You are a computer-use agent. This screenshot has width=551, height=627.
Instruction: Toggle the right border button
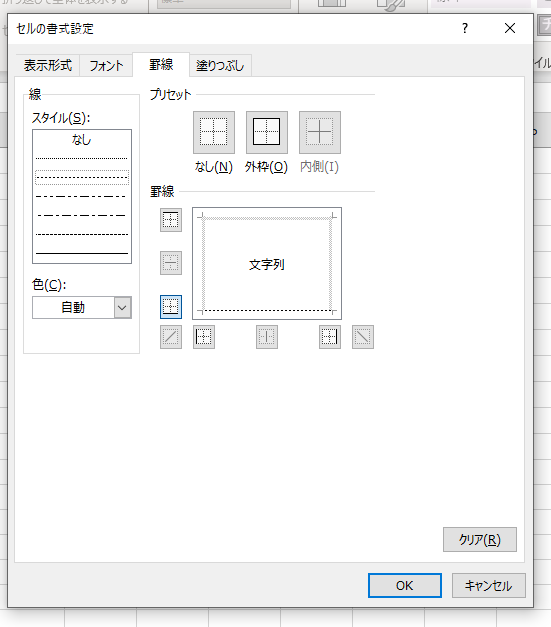point(330,337)
